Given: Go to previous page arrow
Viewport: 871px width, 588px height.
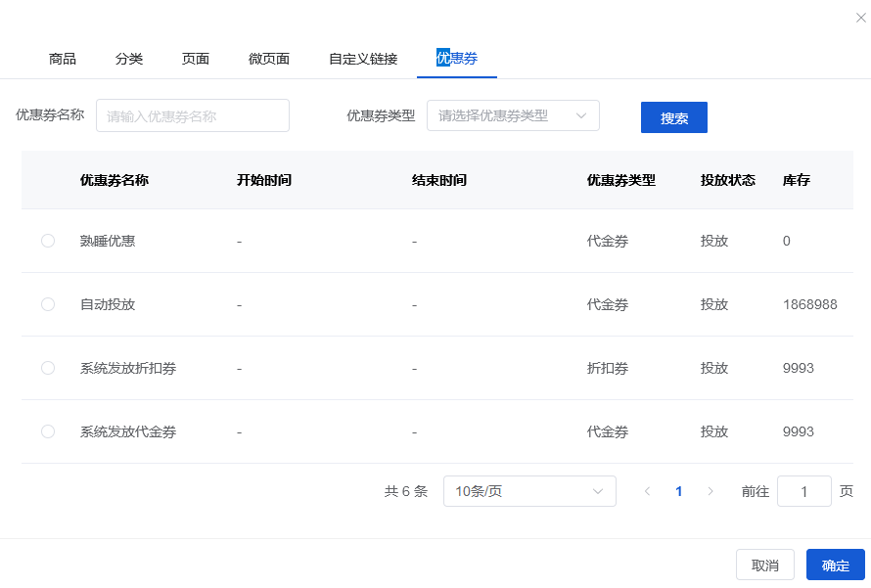Looking at the screenshot, I should click(x=647, y=491).
